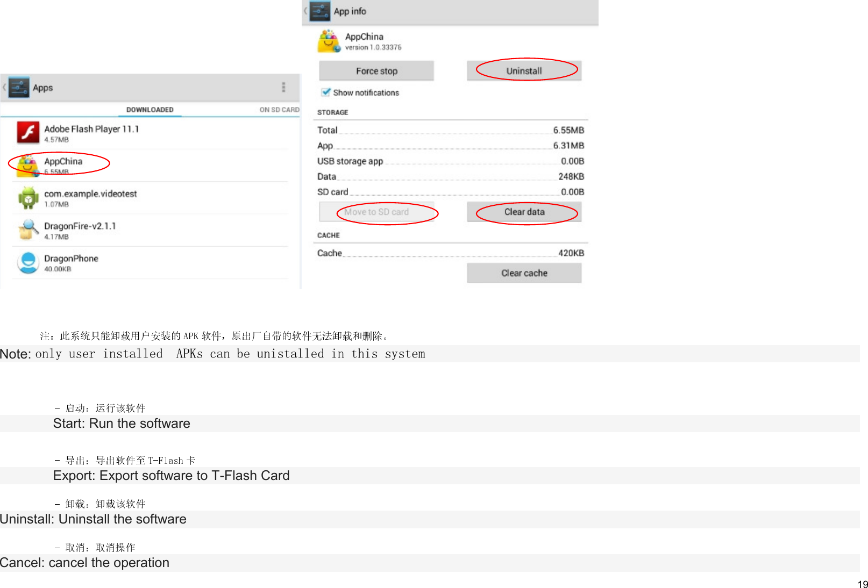Open the Apps overflow menu dots
868x588 pixels.
point(283,88)
